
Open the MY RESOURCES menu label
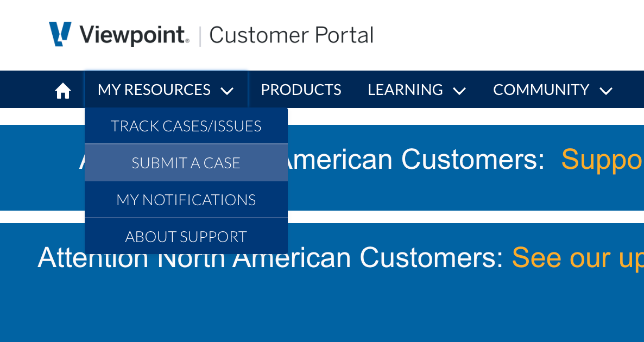pos(154,90)
